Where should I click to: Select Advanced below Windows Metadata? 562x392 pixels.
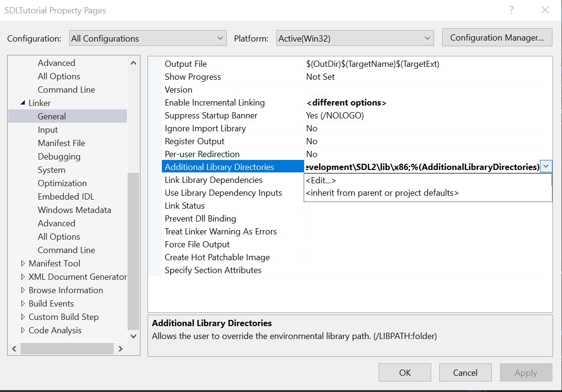(x=57, y=223)
